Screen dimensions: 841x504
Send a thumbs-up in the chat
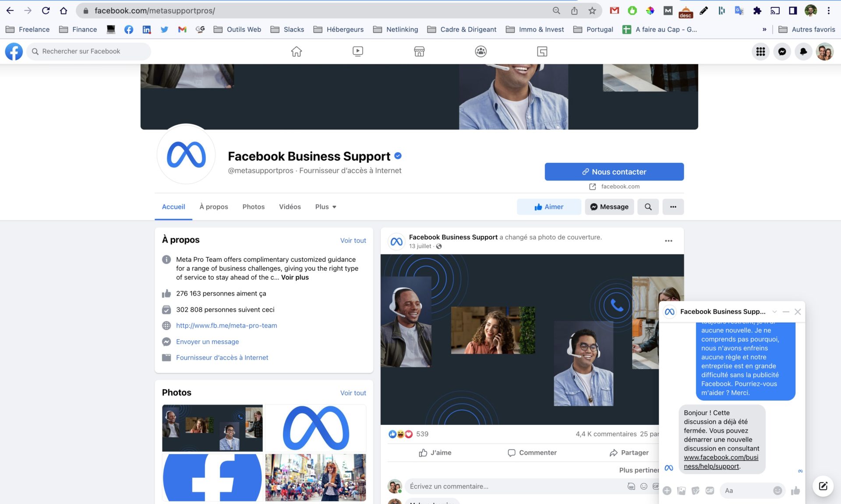click(795, 490)
